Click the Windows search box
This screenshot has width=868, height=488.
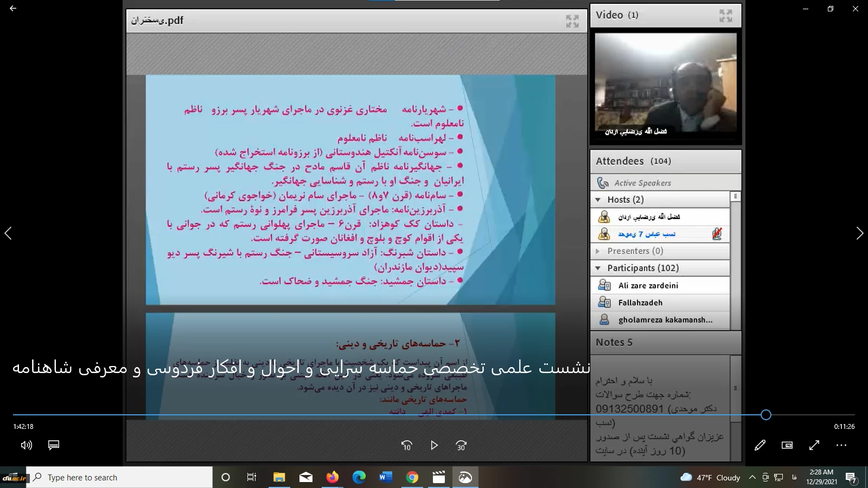119,477
